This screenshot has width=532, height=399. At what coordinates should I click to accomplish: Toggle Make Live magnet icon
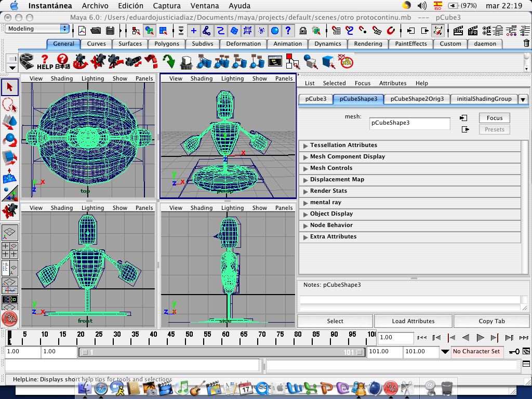(391, 31)
